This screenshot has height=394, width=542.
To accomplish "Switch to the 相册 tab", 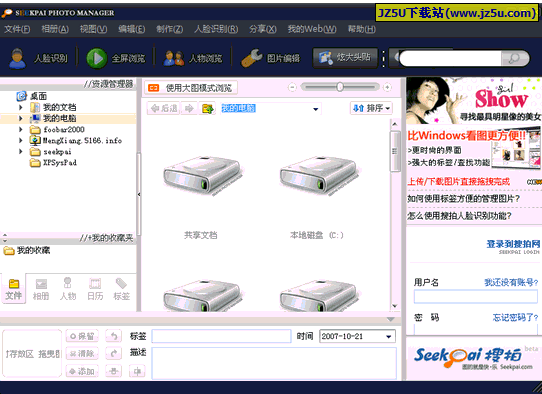I will click(x=41, y=289).
